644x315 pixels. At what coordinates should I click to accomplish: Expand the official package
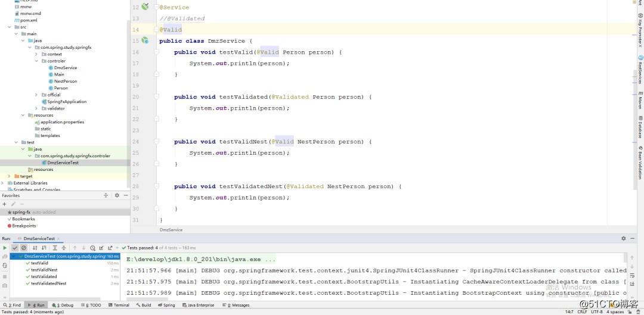point(36,95)
